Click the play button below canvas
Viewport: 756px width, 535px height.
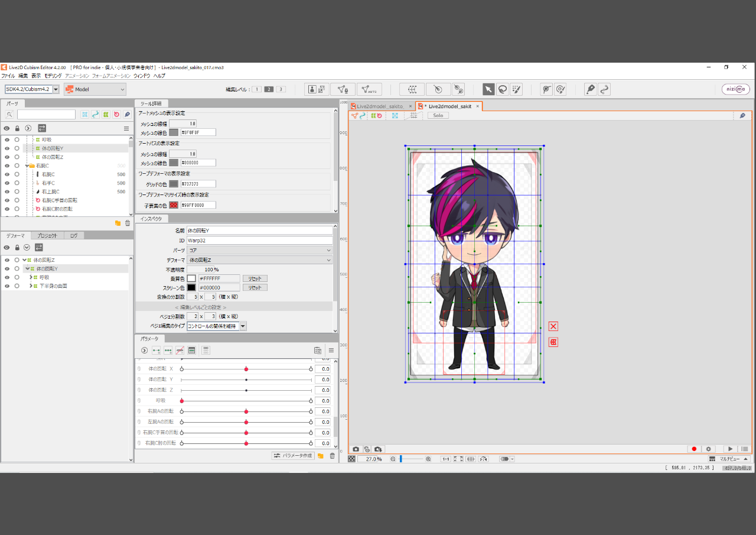[731, 449]
